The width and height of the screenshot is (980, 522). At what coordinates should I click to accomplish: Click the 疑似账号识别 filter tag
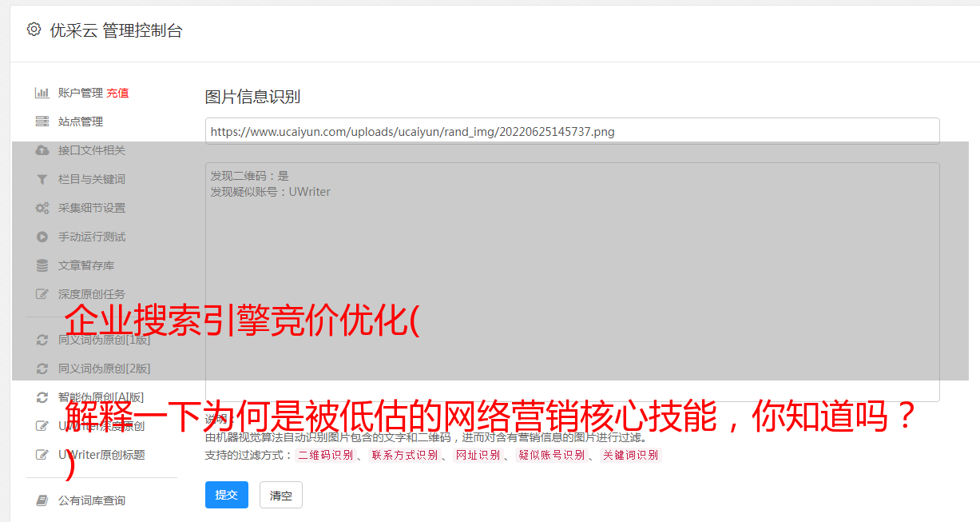(x=552, y=455)
